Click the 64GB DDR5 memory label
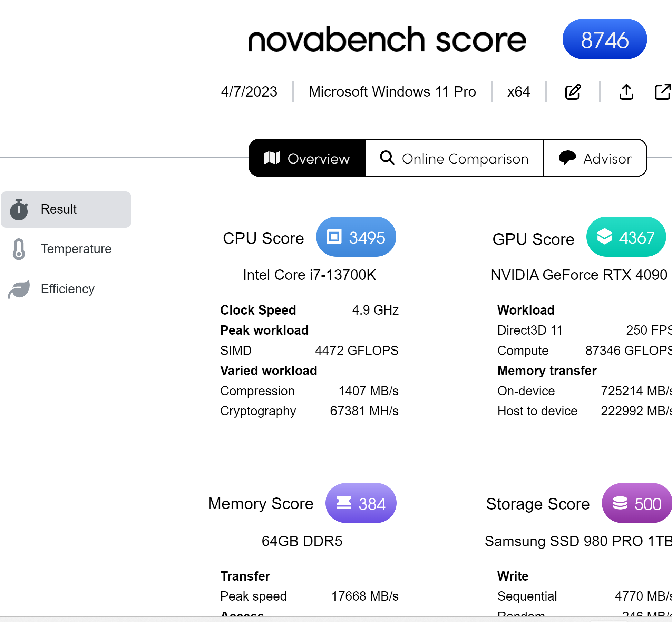The height and width of the screenshot is (622, 672). click(x=302, y=541)
